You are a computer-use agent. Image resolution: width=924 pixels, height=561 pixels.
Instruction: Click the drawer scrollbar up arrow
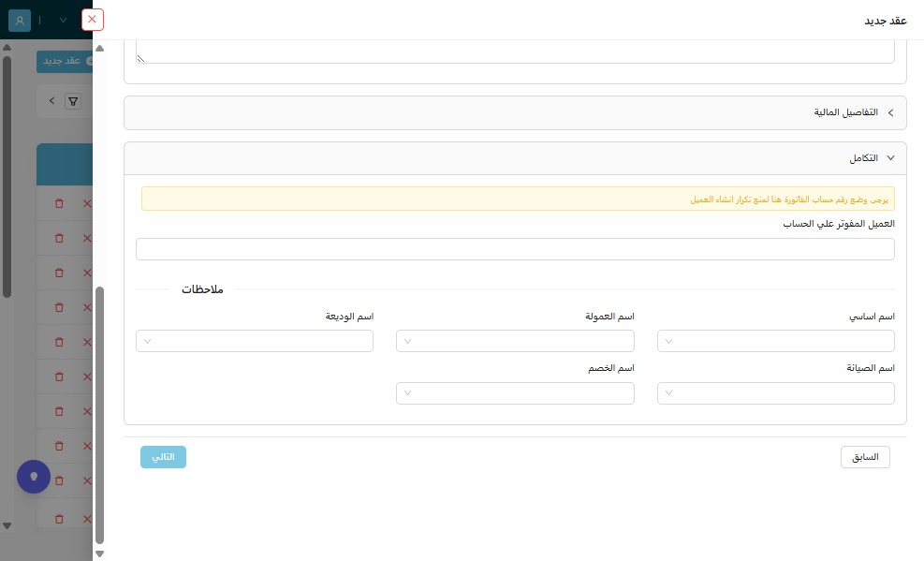pyautogui.click(x=99, y=49)
